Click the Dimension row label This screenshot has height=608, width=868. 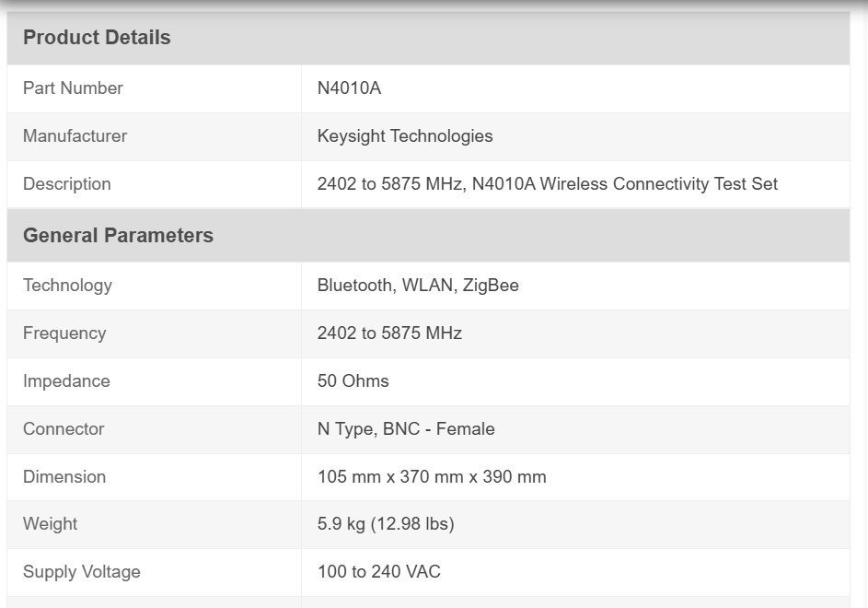pyautogui.click(x=64, y=477)
